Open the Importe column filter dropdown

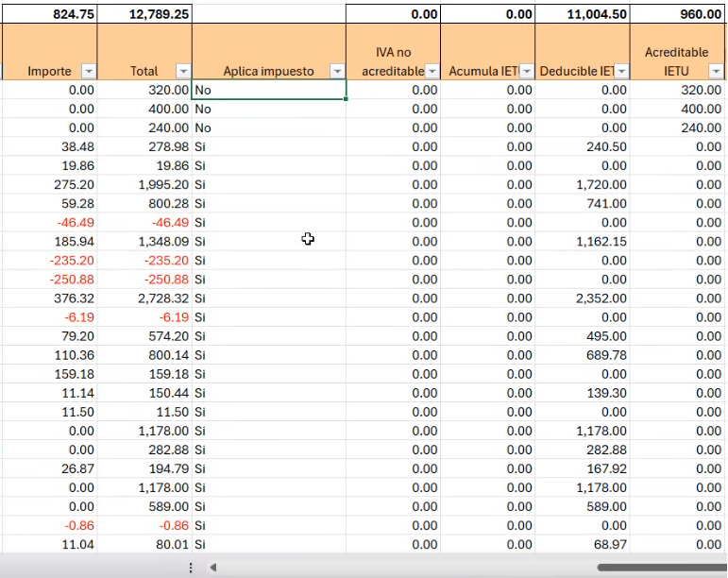88,72
